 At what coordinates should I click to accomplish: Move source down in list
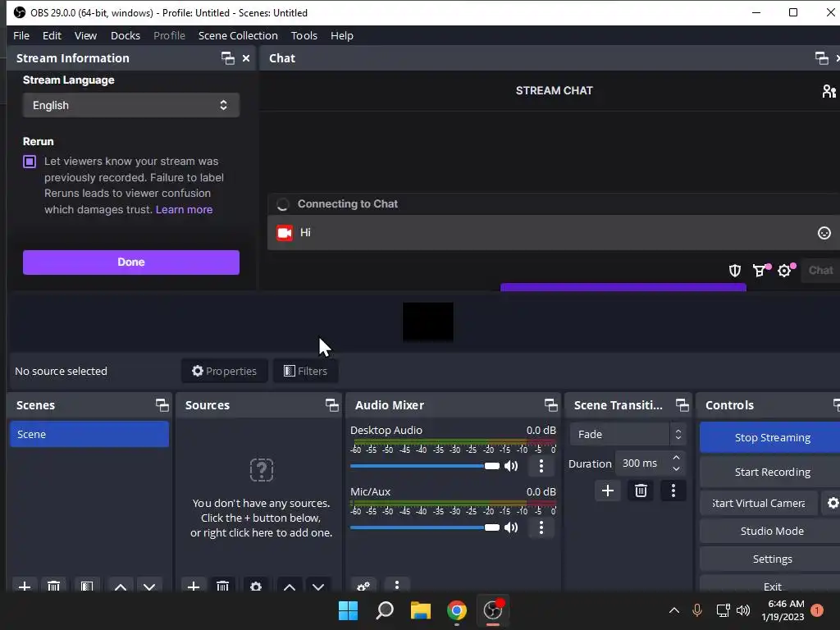point(318,586)
